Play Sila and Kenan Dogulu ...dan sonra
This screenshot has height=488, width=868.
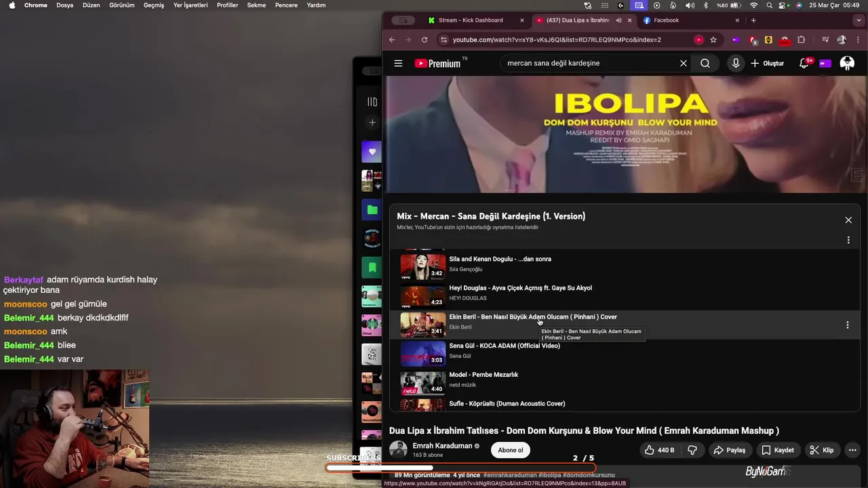(x=500, y=259)
